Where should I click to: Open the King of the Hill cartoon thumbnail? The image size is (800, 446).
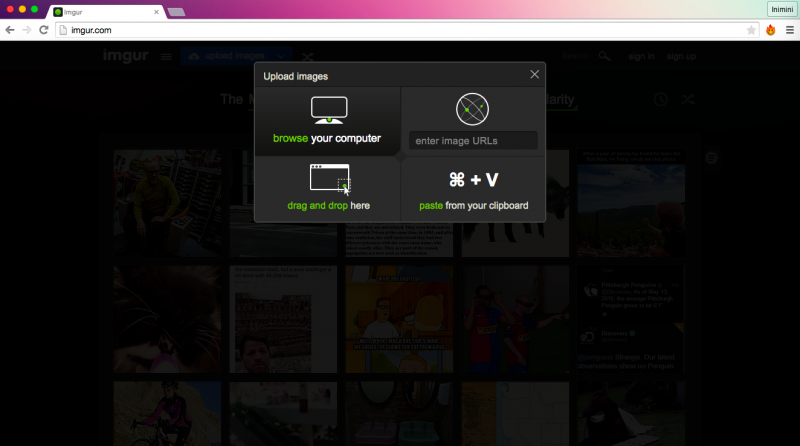point(399,319)
